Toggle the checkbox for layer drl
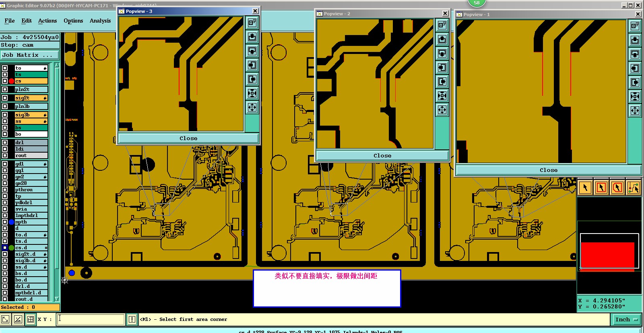 point(5,143)
